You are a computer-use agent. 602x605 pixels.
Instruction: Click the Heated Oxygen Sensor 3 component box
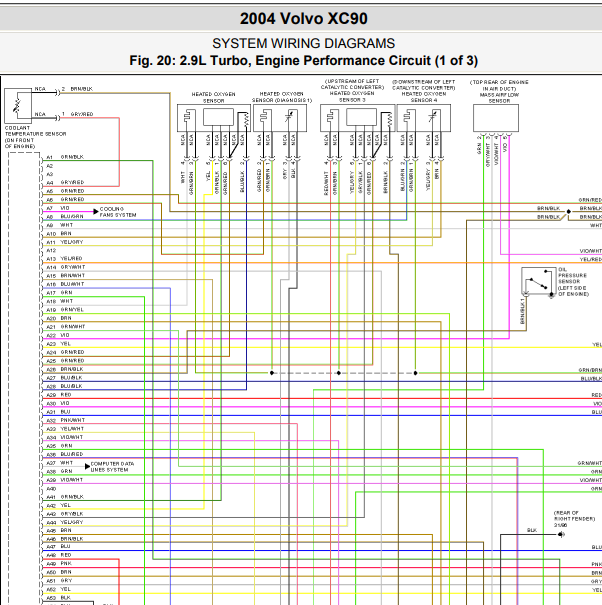[x=357, y=118]
